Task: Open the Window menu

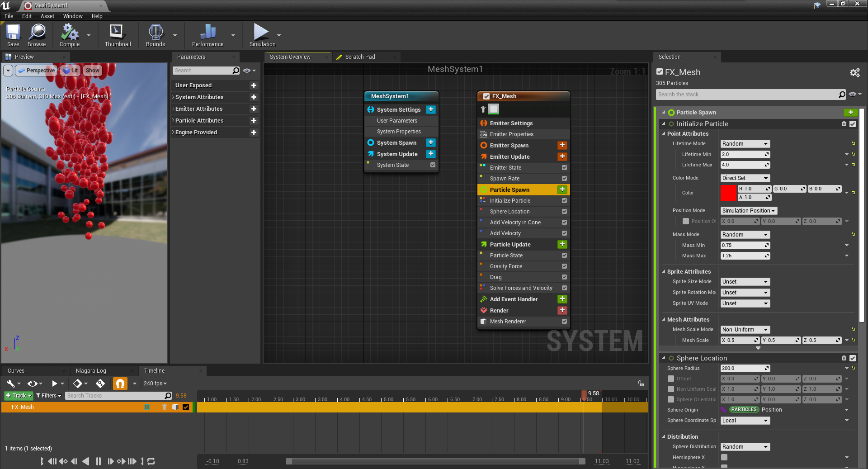Action: pyautogui.click(x=73, y=16)
